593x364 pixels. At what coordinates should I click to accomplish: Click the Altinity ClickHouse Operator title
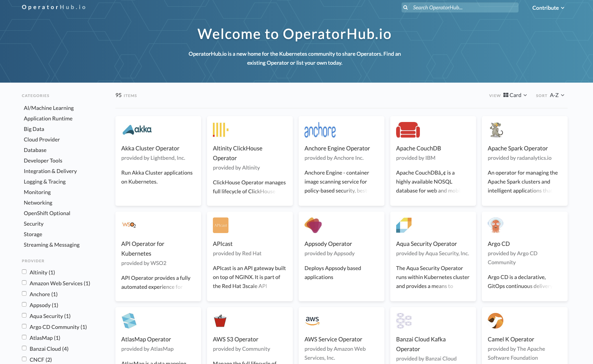[x=237, y=153]
